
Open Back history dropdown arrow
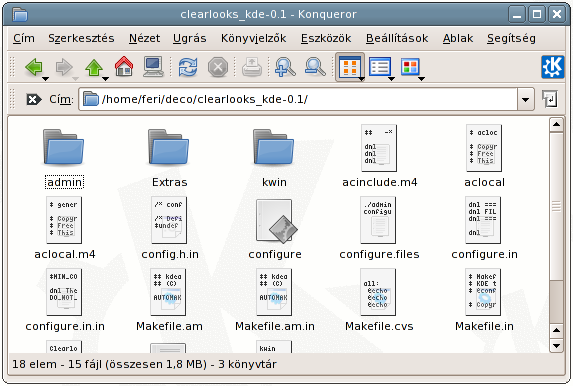click(45, 79)
